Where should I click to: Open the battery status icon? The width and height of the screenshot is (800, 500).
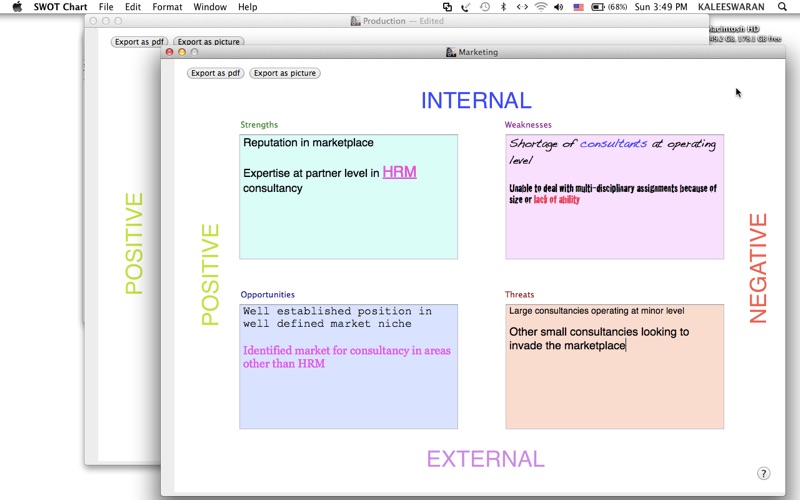click(x=609, y=7)
